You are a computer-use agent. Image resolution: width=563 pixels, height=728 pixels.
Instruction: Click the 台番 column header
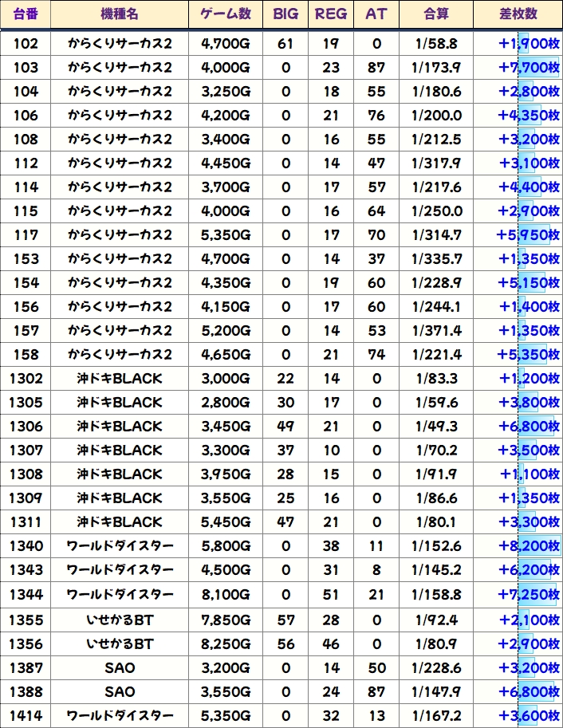(x=25, y=14)
